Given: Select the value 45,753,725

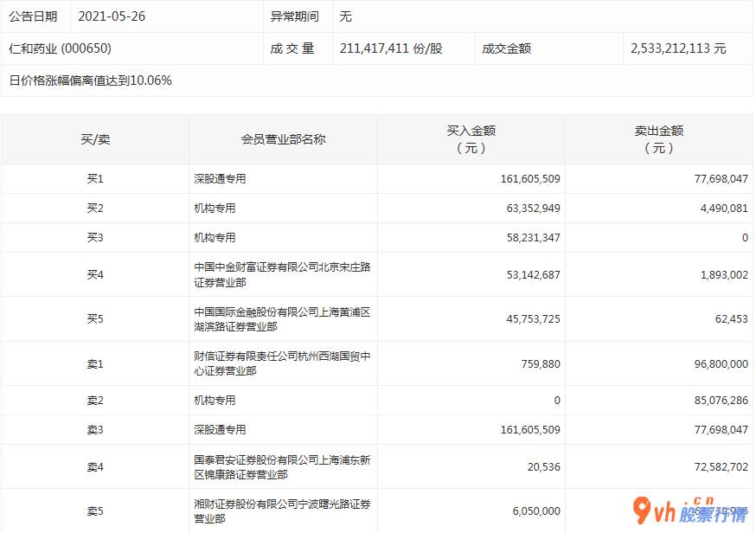Looking at the screenshot, I should (533, 318).
